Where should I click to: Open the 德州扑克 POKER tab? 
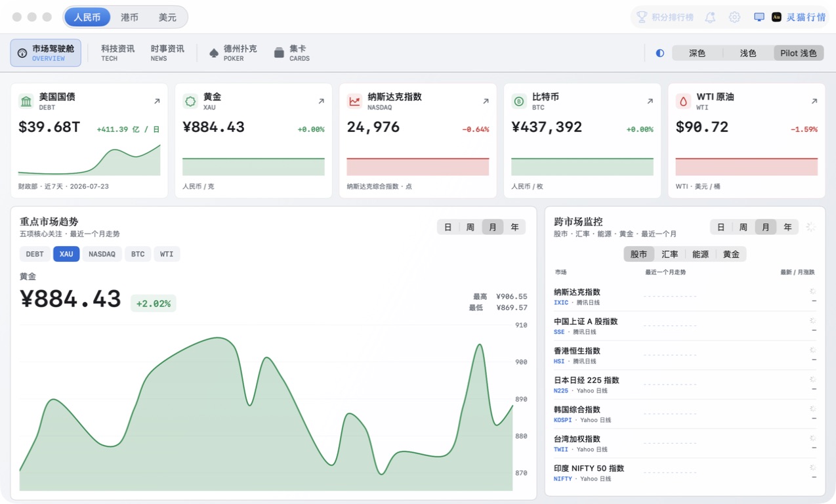(233, 53)
